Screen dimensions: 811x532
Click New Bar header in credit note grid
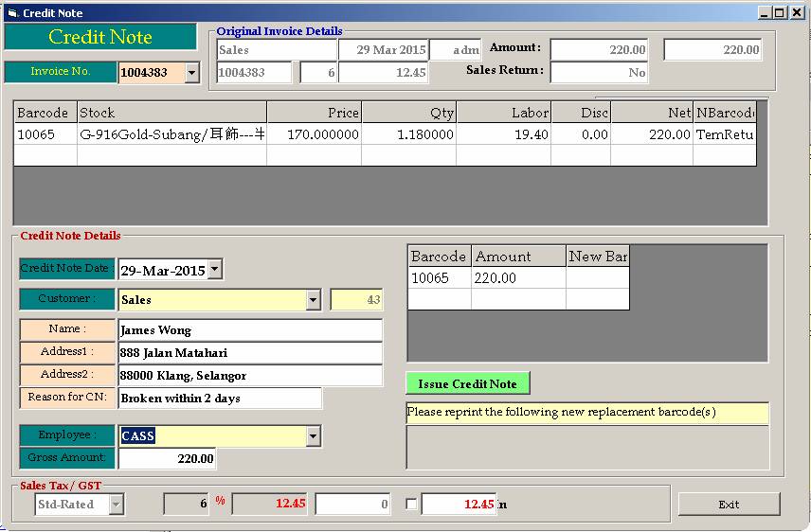[598, 256]
